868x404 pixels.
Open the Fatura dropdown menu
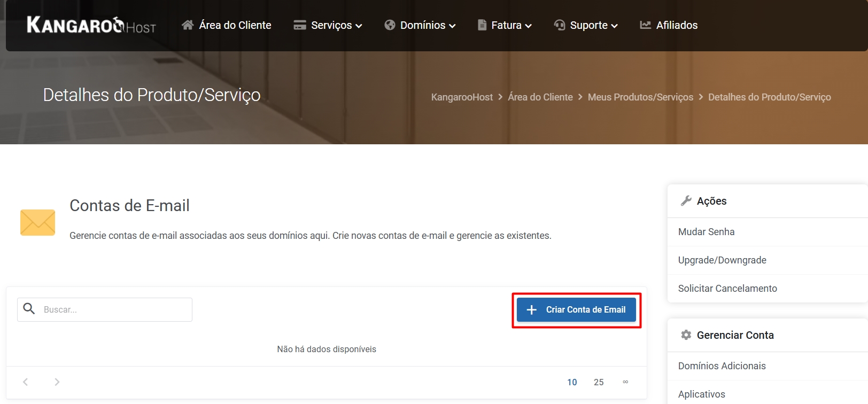click(505, 25)
